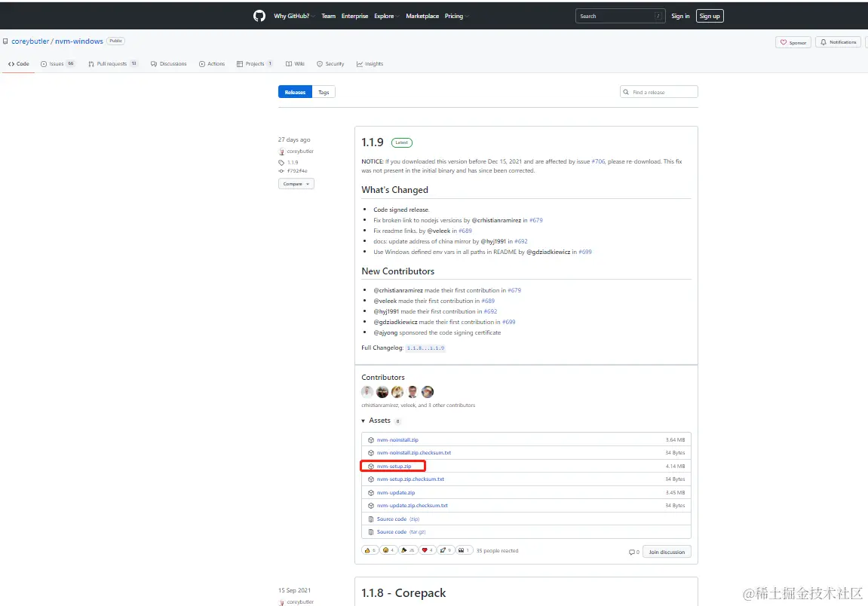Open the 1.1.8 - Corepack release title
This screenshot has width=868, height=606.
click(x=403, y=592)
